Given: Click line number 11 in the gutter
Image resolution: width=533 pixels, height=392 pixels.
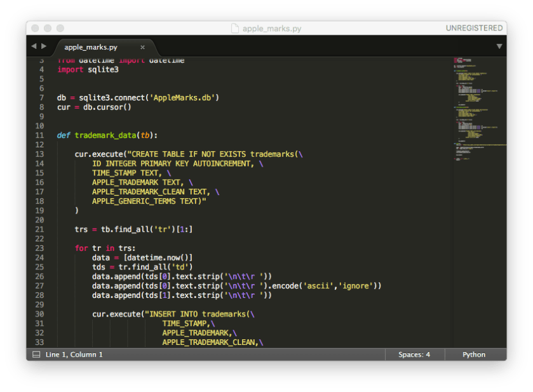Looking at the screenshot, I should (39, 135).
